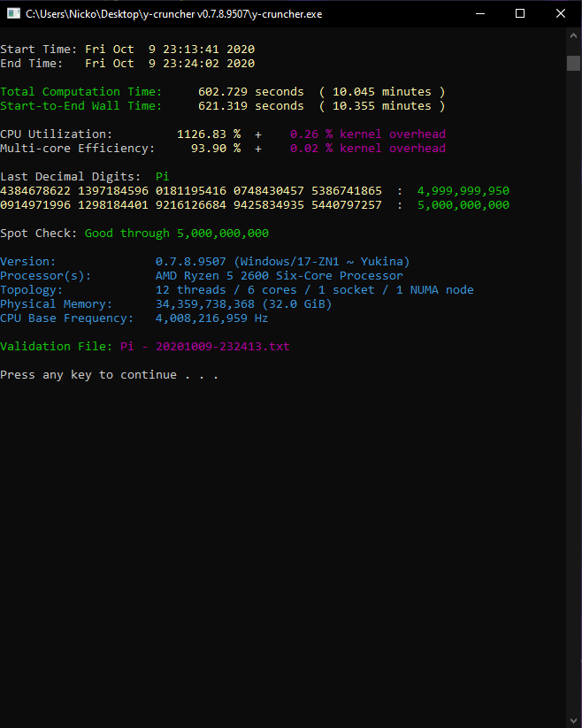
Task: Click the '1126.83 %' value
Action: (209, 134)
